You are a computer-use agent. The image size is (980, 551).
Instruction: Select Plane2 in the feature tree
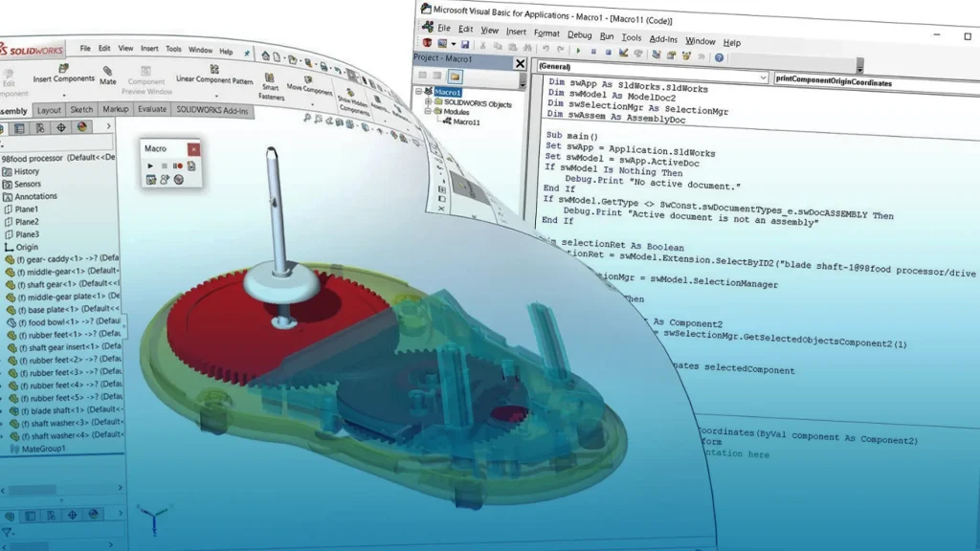[x=22, y=222]
